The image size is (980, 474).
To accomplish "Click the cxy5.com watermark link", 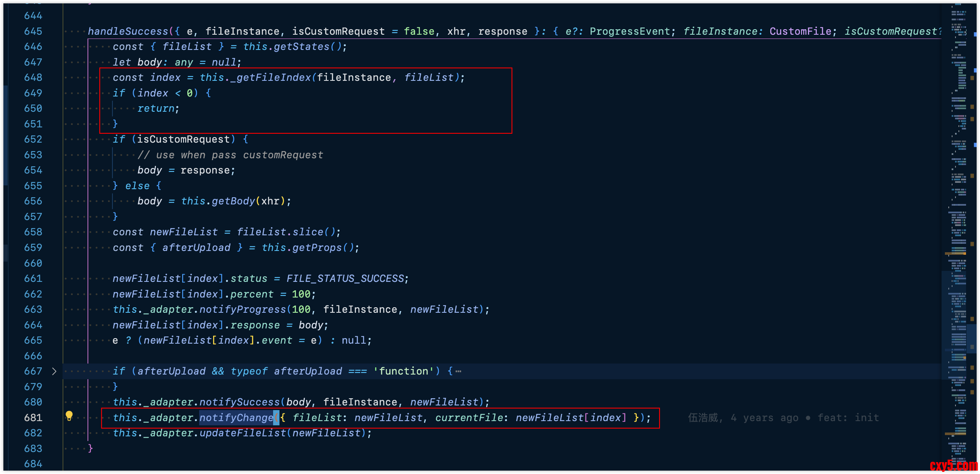I will [953, 465].
